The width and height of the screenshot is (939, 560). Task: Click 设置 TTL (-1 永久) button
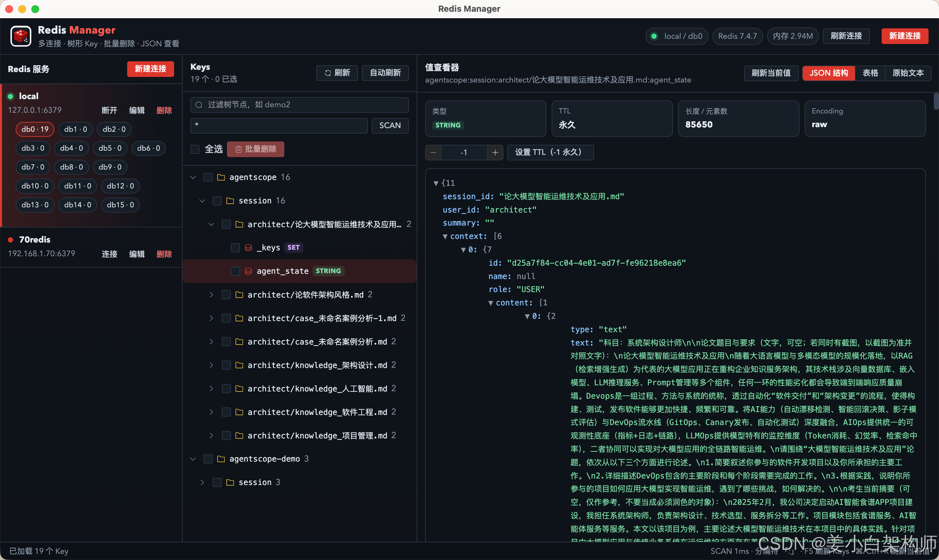click(550, 153)
